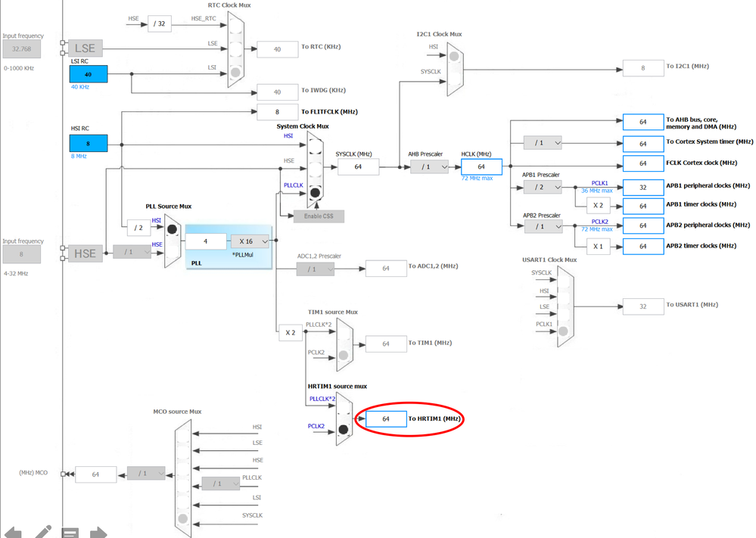Open the HSE /1 prescaler dropdown
Screen dimensions: 756x538
[132, 252]
